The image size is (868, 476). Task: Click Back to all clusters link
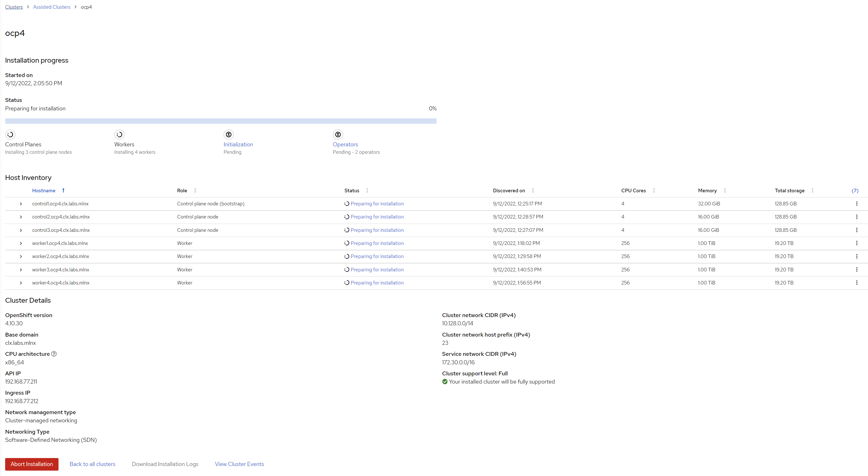(x=92, y=464)
